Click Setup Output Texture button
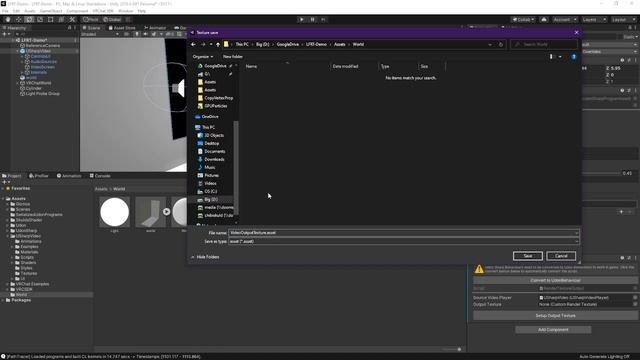The width and height of the screenshot is (640, 360). (555, 316)
